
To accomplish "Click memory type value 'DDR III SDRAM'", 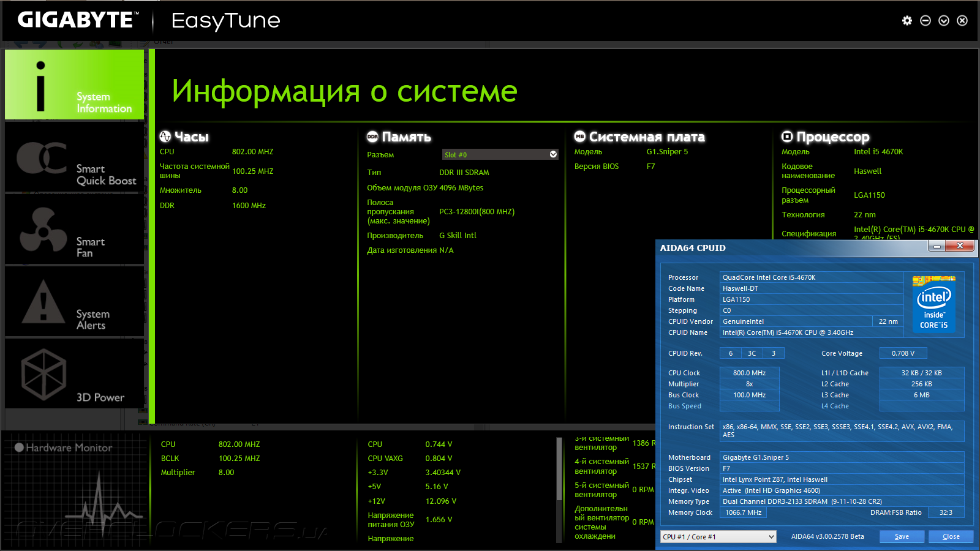I will pos(464,173).
